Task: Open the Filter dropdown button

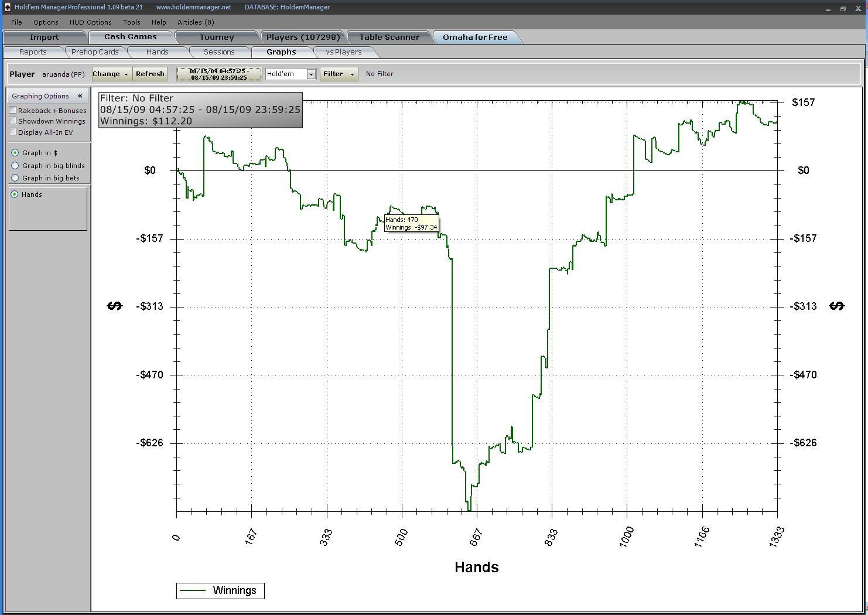Action: pos(339,74)
